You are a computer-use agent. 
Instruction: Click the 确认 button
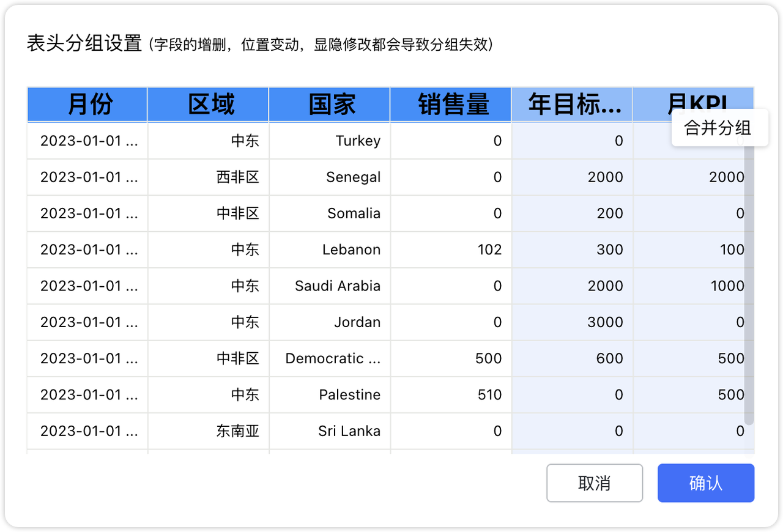706,483
